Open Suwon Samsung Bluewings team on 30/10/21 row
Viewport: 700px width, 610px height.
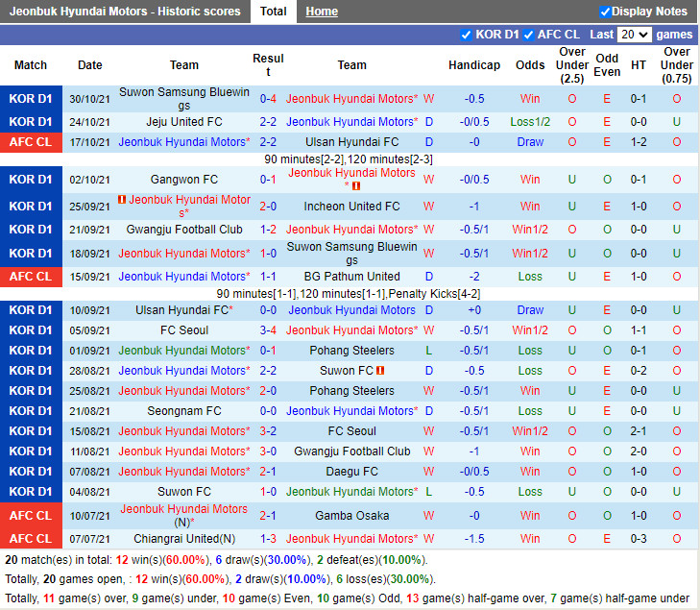[184, 99]
